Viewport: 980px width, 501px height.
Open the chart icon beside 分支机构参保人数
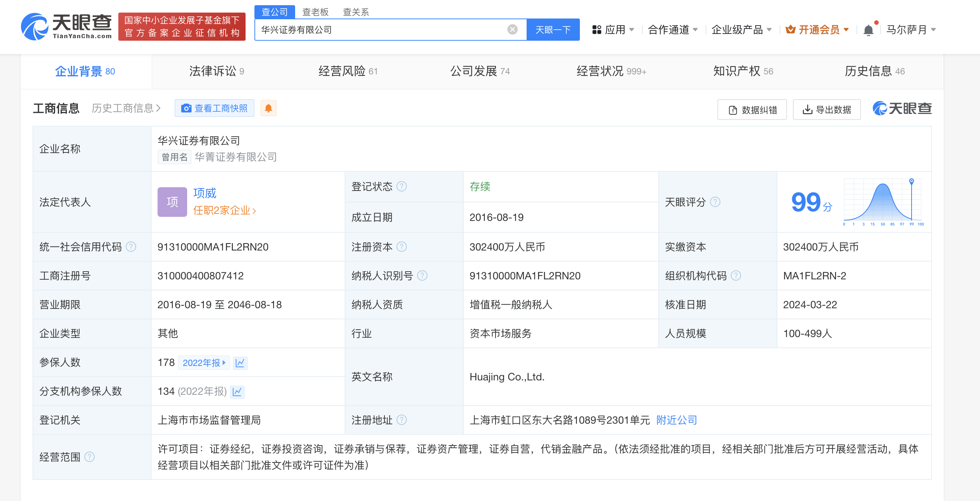pos(238,392)
